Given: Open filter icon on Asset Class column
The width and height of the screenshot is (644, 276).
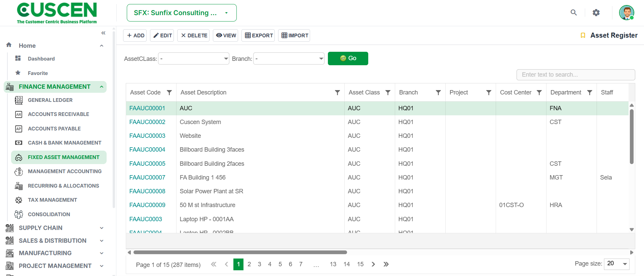Looking at the screenshot, I should click(388, 92).
